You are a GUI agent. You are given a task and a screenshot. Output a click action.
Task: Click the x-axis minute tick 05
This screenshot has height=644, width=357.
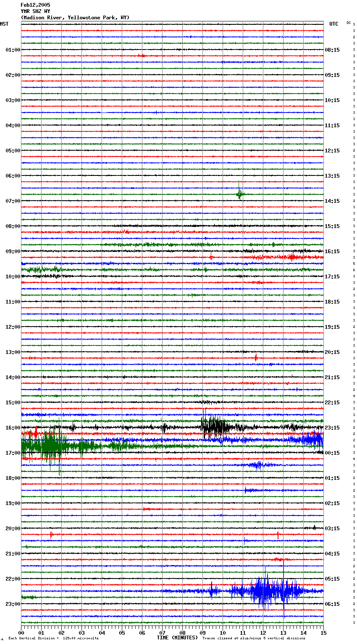pyautogui.click(x=122, y=633)
